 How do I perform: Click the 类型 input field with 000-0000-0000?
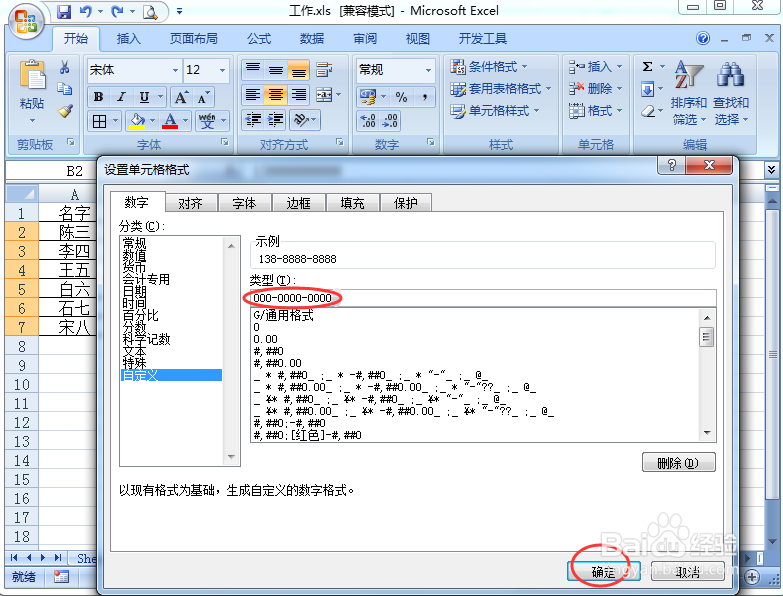[483, 298]
